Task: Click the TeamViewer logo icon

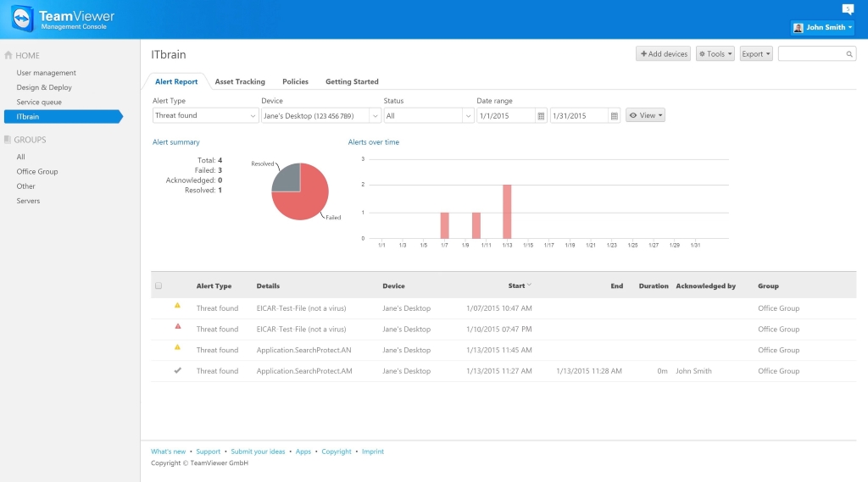Action: (x=22, y=19)
